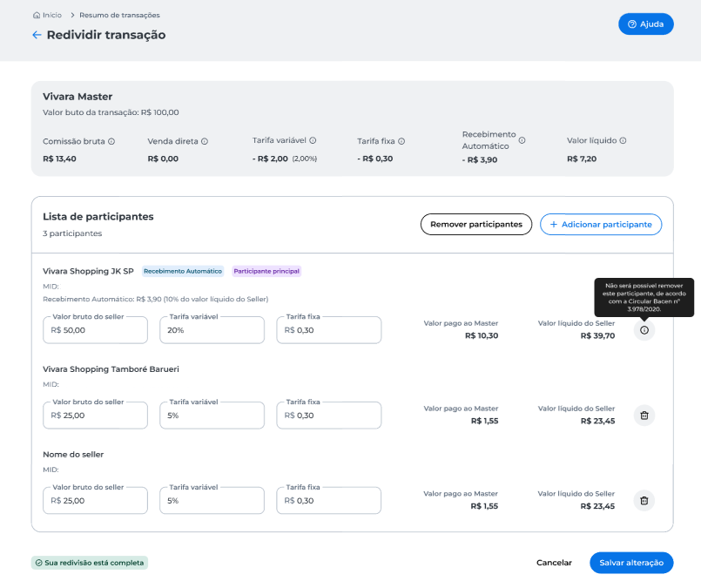Delete Vivara Shopping Tamboré Barueri participant
The height and width of the screenshot is (588, 701).
tap(644, 416)
